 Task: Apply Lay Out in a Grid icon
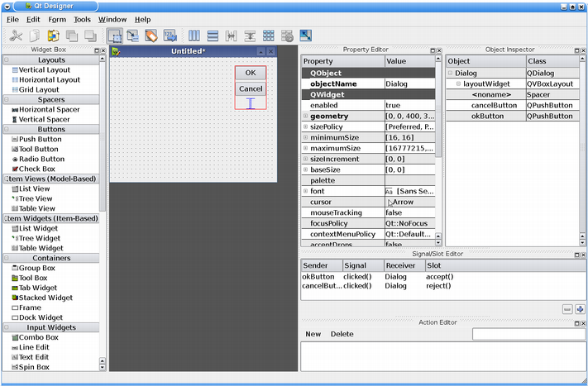click(x=269, y=36)
